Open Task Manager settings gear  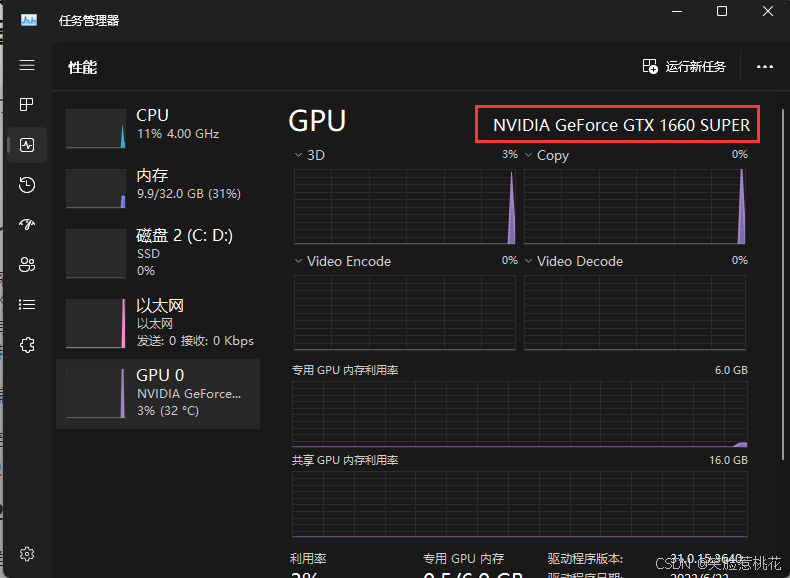coord(27,554)
